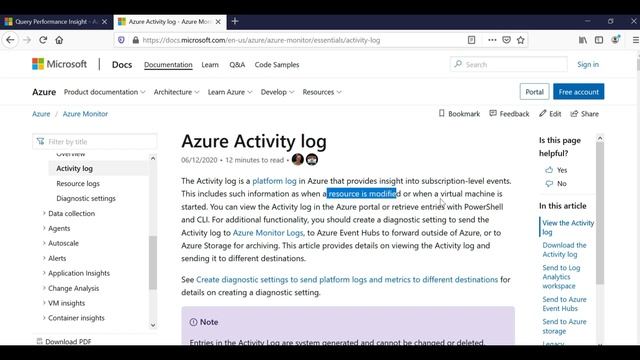This screenshot has height=360, width=640.
Task: Expand Agents tree node
Action: [x=44, y=228]
